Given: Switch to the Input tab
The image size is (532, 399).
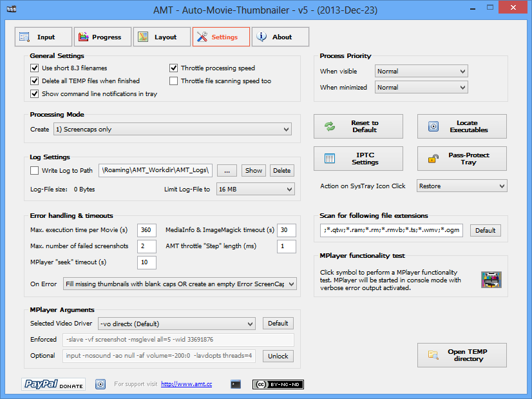Looking at the screenshot, I should [x=43, y=37].
